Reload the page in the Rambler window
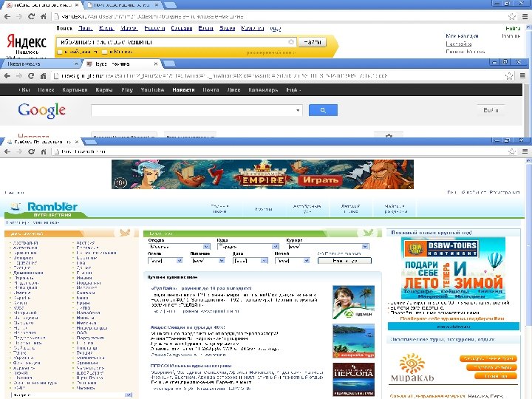Viewport: 532px width, 399px height. (31, 151)
